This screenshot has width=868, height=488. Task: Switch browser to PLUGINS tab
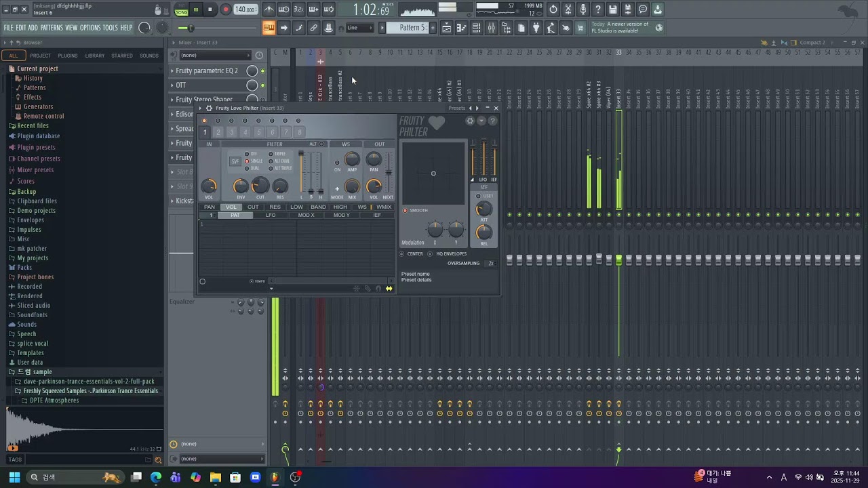tap(68, 56)
